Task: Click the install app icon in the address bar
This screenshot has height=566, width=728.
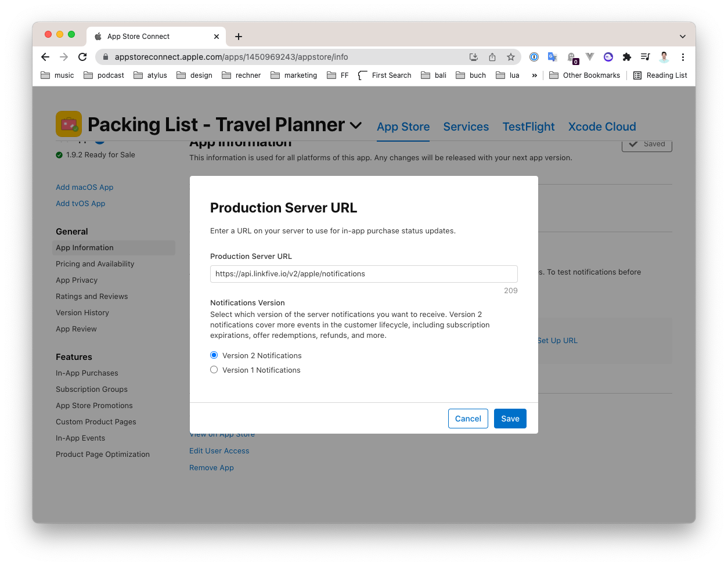Action: point(474,57)
